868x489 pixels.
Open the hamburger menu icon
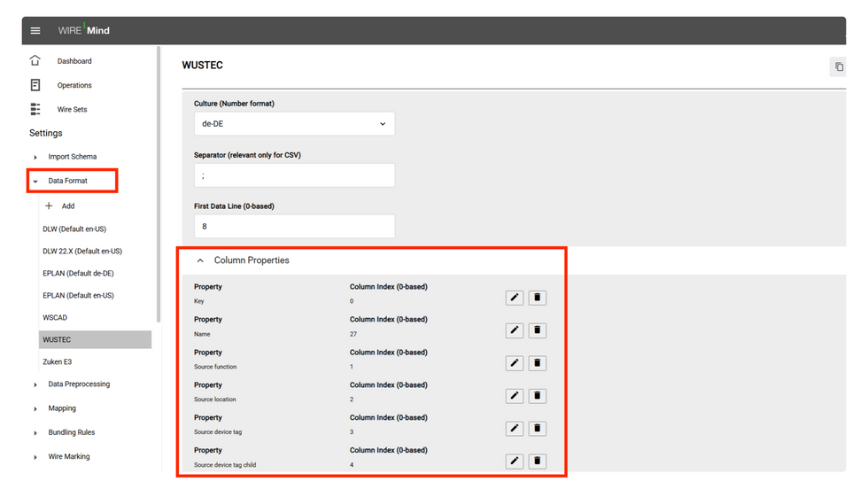tap(35, 30)
